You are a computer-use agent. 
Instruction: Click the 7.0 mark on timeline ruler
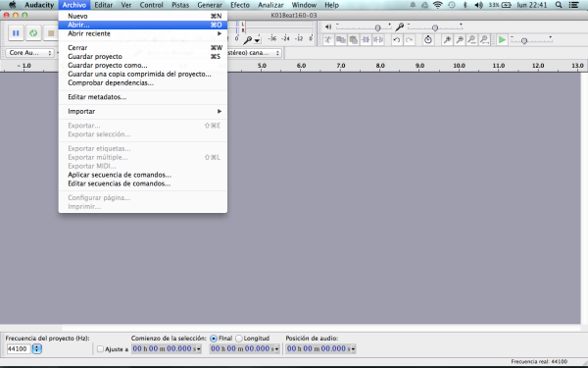click(340, 66)
